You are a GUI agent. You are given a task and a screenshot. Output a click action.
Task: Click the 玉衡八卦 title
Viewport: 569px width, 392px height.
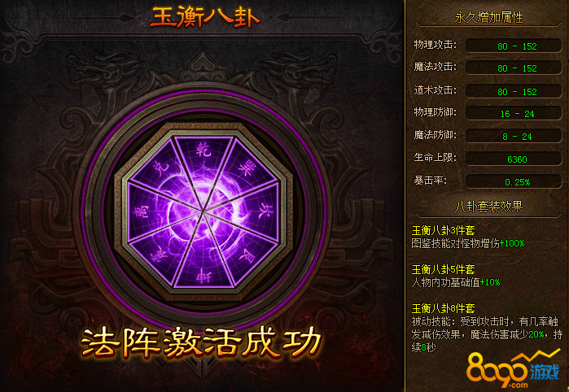point(205,17)
